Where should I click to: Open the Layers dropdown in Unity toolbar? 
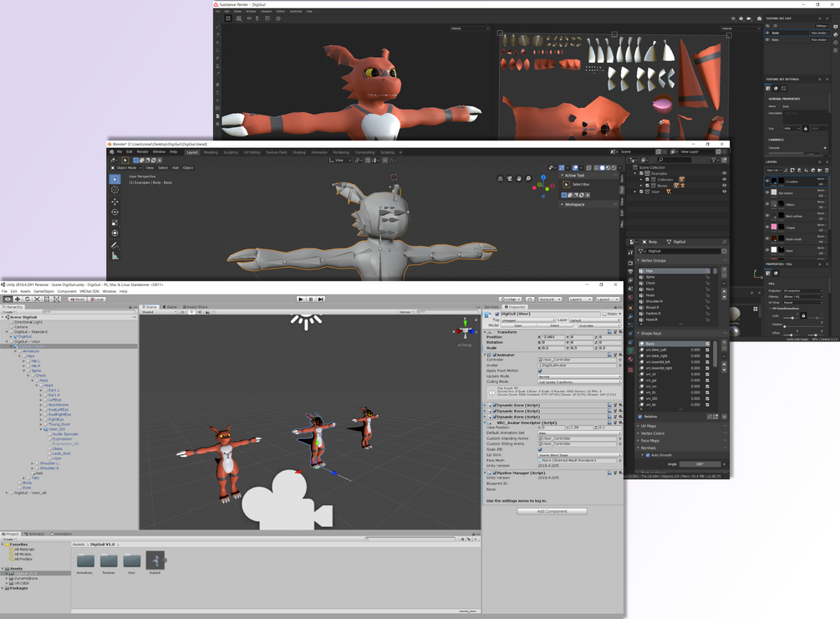(x=580, y=299)
